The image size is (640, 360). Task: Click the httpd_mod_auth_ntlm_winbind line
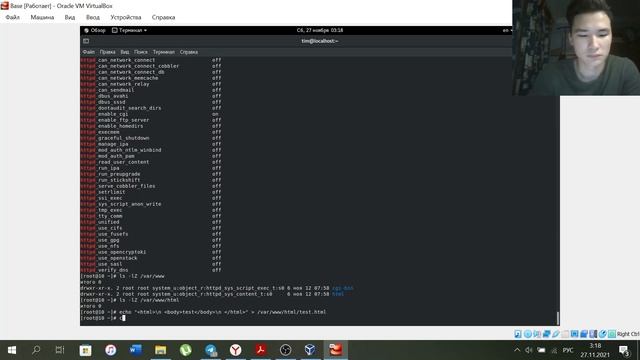pos(151,150)
